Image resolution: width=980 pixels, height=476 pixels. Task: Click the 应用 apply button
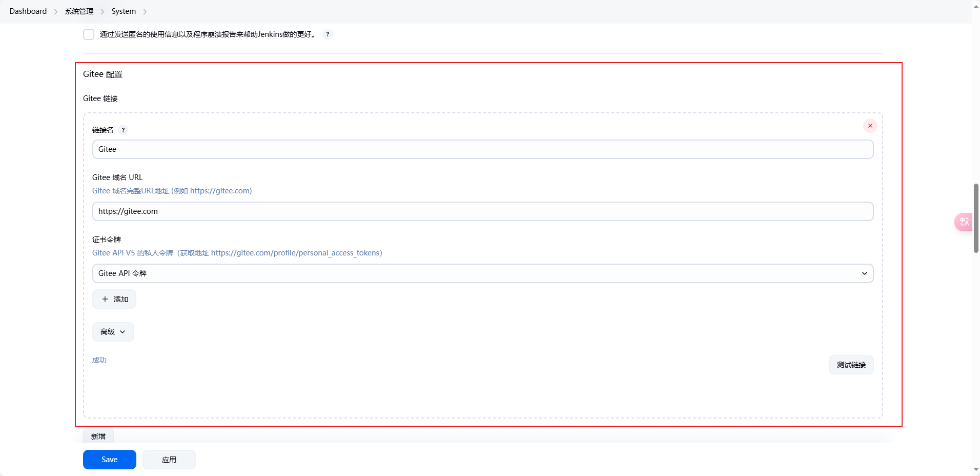(x=169, y=460)
